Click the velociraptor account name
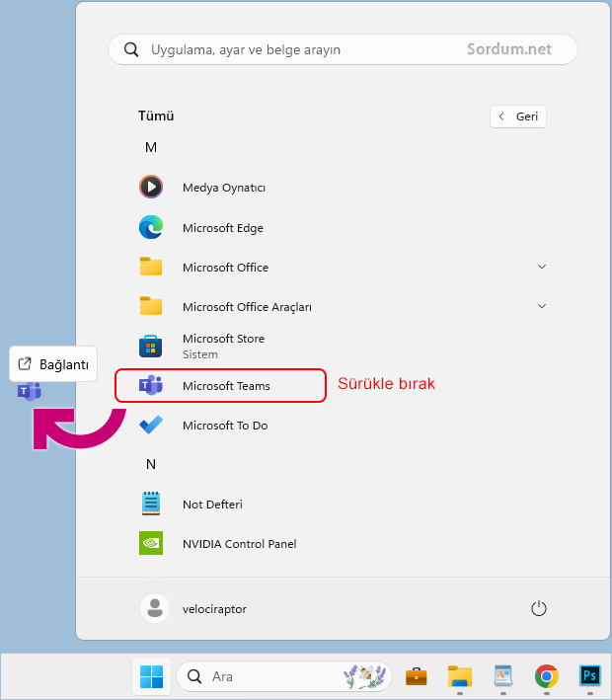612x700 pixels. [214, 609]
